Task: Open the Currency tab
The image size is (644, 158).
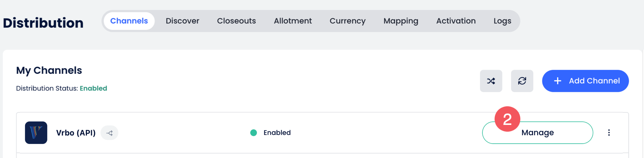Action: coord(347,21)
